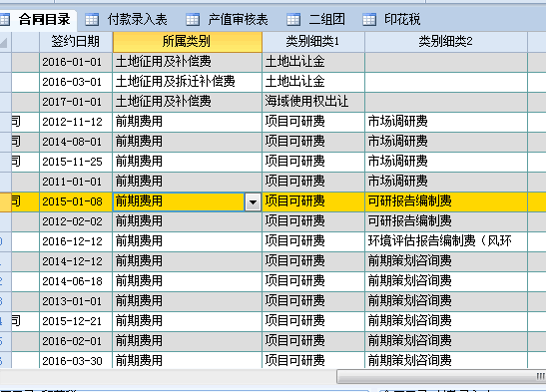The image size is (546, 392).
Task: Open dropdown arrow in selected 前期费用 cell
Action: pos(253,201)
